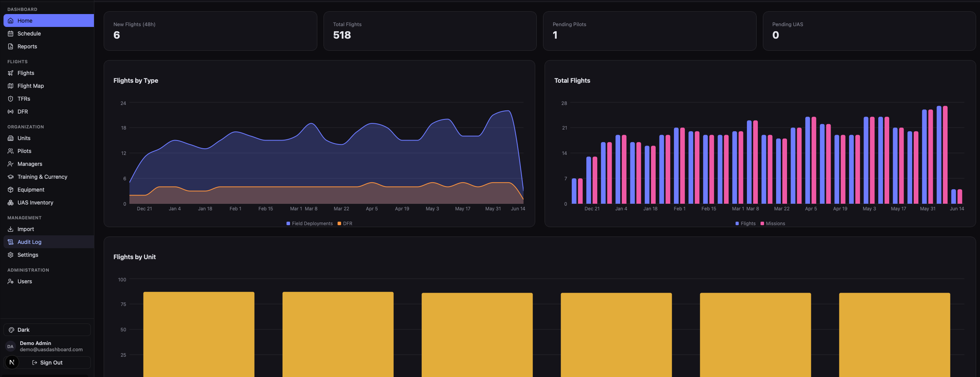Click the Units building icon
The height and width of the screenshot is (377, 980).
click(x=11, y=138)
